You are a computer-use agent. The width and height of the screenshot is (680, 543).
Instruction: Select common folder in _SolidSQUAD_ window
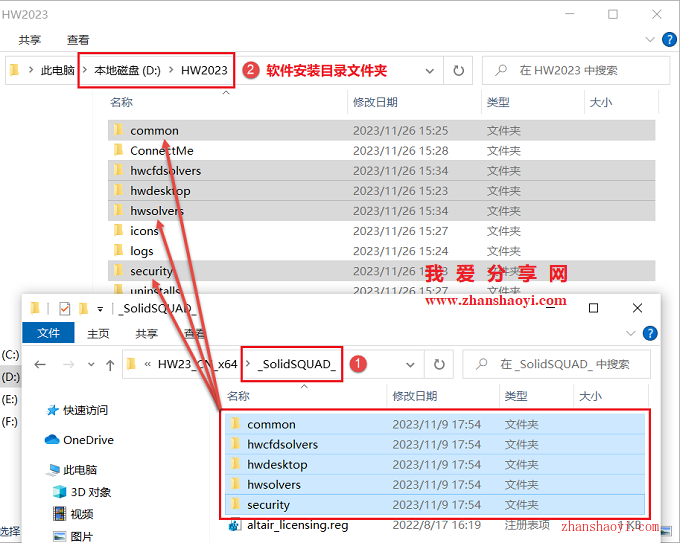(435, 424)
